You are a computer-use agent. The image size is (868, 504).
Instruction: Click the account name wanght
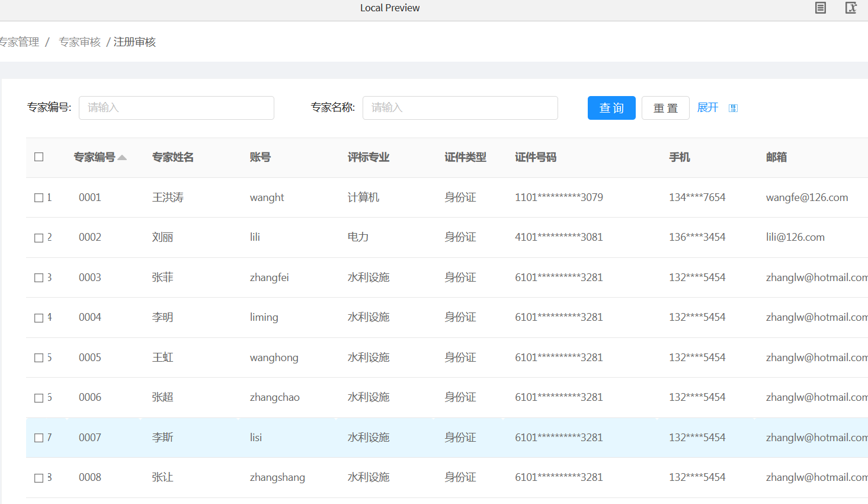(x=267, y=197)
